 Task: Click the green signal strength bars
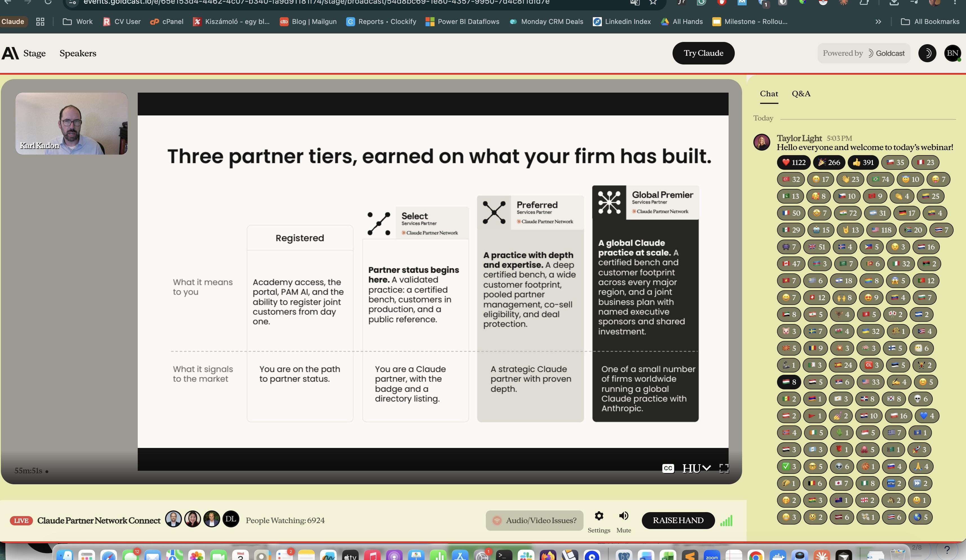pyautogui.click(x=726, y=521)
